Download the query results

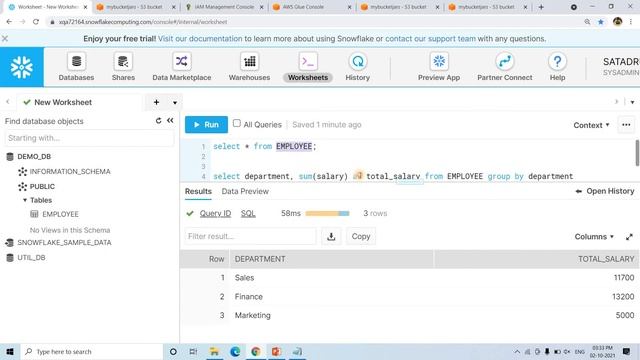coord(331,236)
